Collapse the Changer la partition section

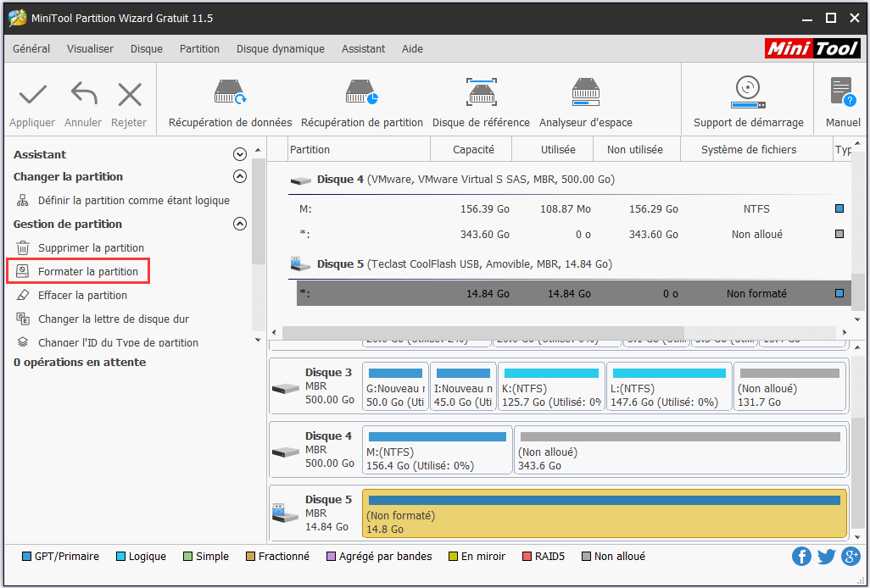click(x=240, y=177)
